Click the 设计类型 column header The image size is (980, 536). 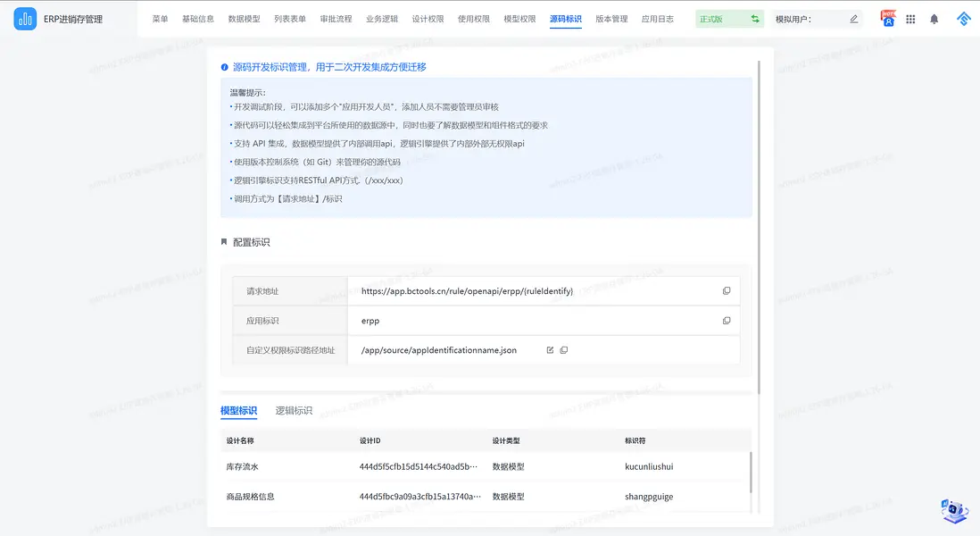(x=506, y=441)
